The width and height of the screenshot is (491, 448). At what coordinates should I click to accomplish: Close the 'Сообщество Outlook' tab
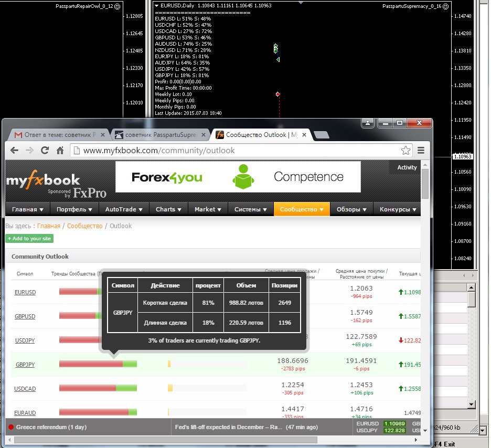tap(304, 135)
